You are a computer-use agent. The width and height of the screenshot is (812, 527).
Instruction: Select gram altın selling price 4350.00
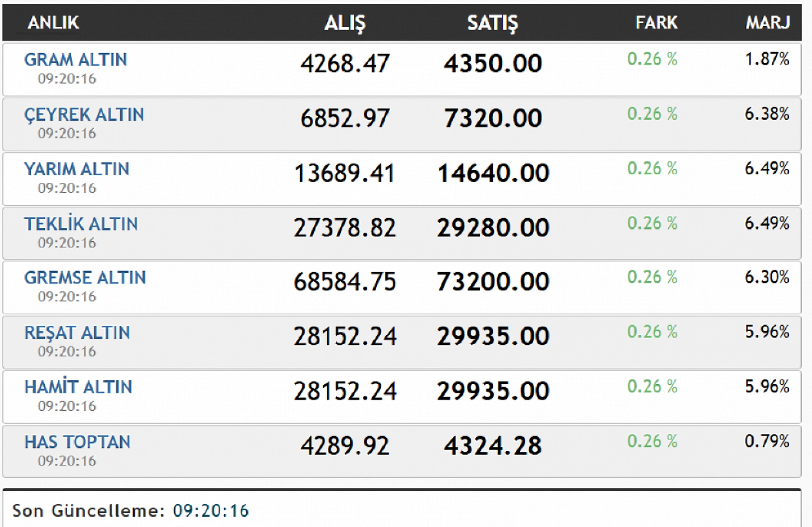click(493, 64)
